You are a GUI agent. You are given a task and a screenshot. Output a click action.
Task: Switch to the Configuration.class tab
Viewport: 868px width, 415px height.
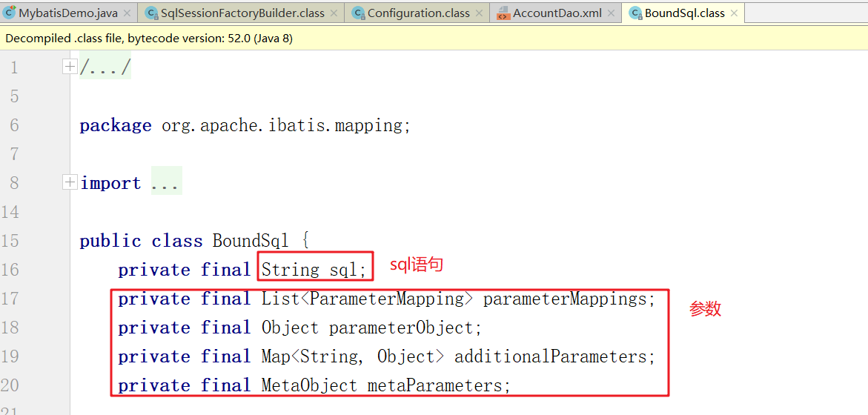point(417,13)
